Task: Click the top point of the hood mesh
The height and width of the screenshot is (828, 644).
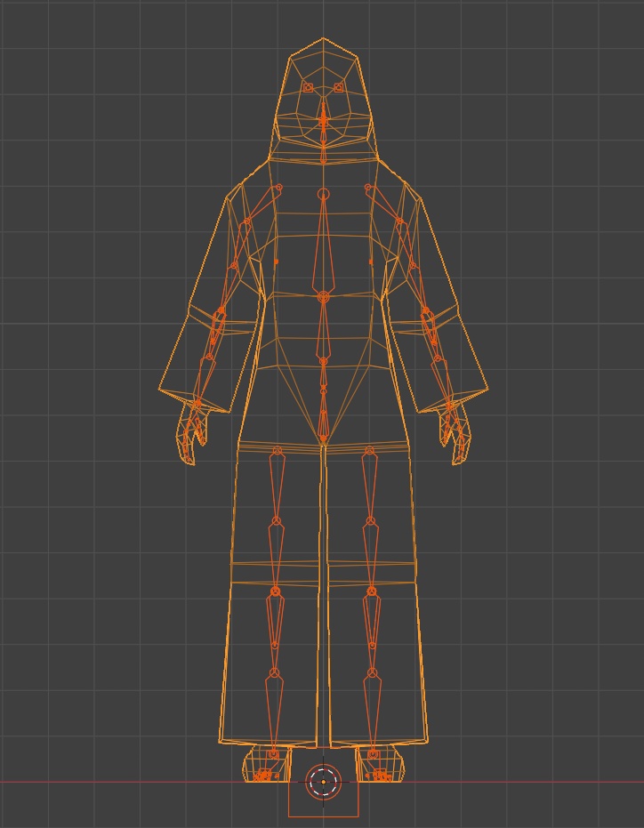Action: (x=323, y=38)
